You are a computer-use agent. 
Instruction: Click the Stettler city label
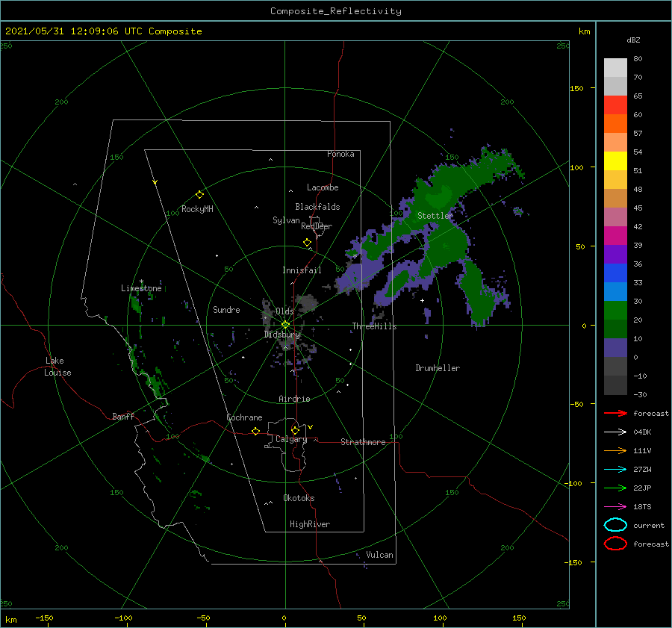pyautogui.click(x=435, y=216)
